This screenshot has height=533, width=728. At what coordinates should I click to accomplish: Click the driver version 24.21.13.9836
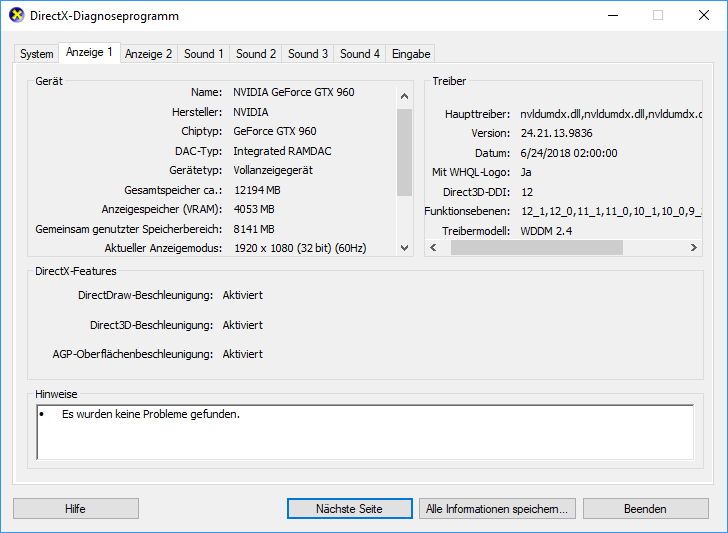pos(556,133)
